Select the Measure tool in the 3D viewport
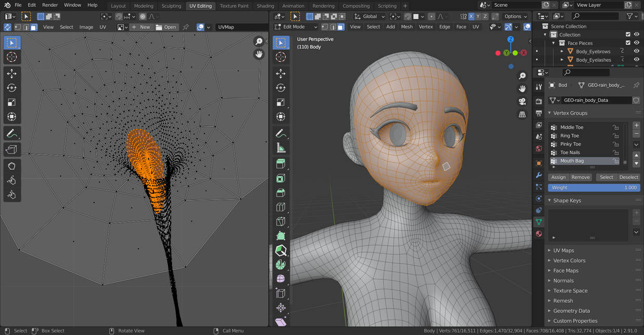Viewport: 644px width, 335px height. point(281,148)
